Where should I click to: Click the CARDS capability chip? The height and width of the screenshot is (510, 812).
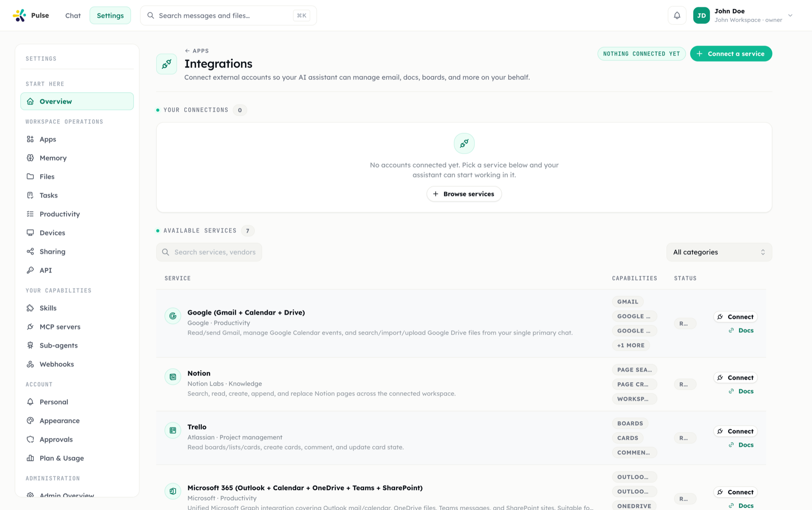[627, 438]
